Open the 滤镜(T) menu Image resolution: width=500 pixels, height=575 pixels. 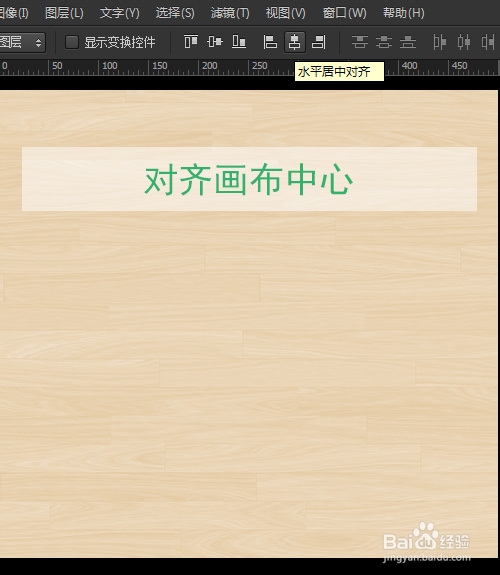point(230,13)
